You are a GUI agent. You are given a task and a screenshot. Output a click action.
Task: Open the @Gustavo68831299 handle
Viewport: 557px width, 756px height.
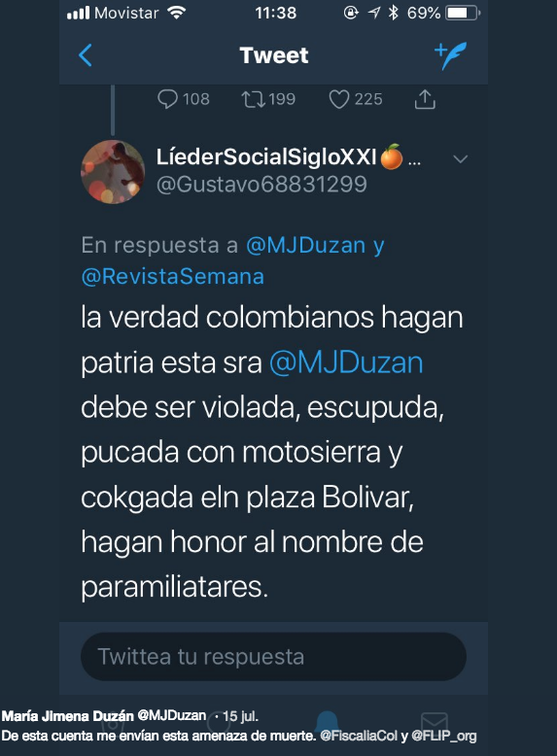point(261,185)
